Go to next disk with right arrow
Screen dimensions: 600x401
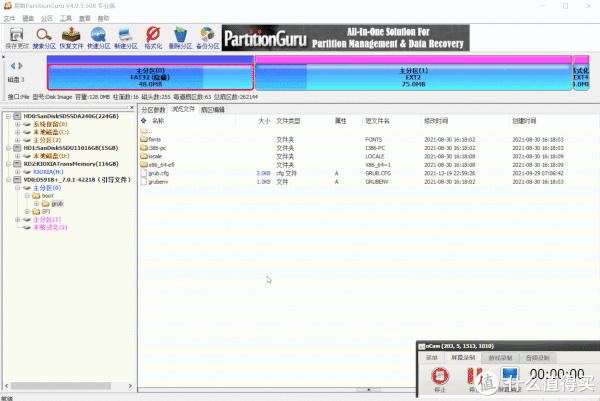21,66
